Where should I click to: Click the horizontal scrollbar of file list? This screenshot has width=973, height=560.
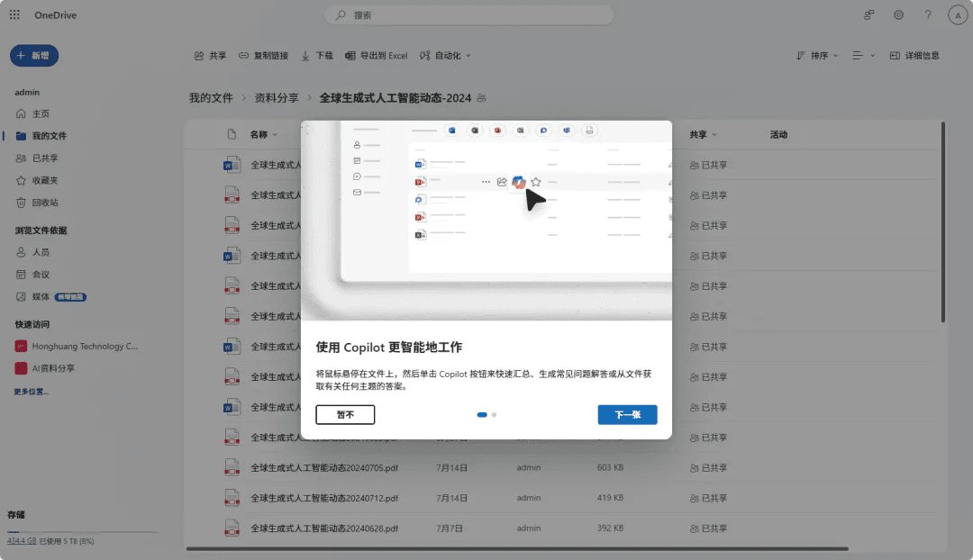pyautogui.click(x=517, y=549)
